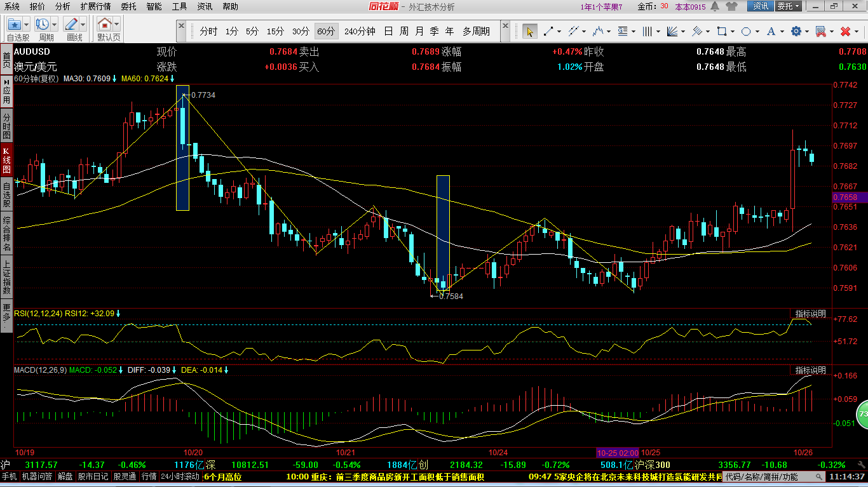868x487 pixels.
Task: Open the 自选股 watchlist icon
Action: pos(15,25)
